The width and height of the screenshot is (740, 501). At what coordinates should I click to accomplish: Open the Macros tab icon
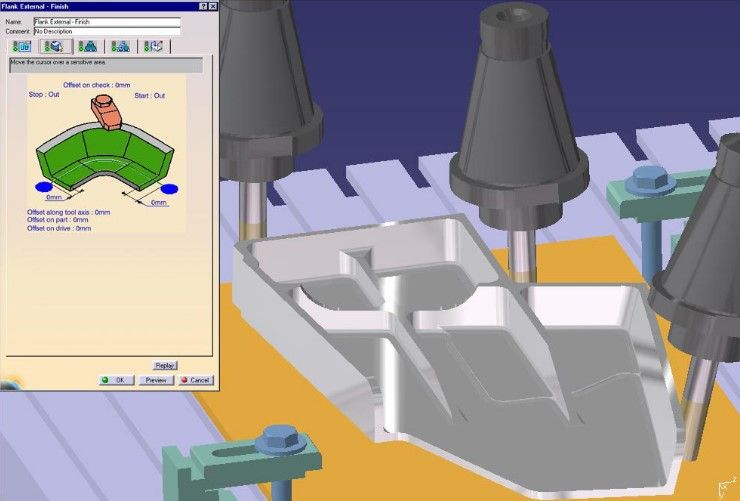pyautogui.click(x=153, y=46)
